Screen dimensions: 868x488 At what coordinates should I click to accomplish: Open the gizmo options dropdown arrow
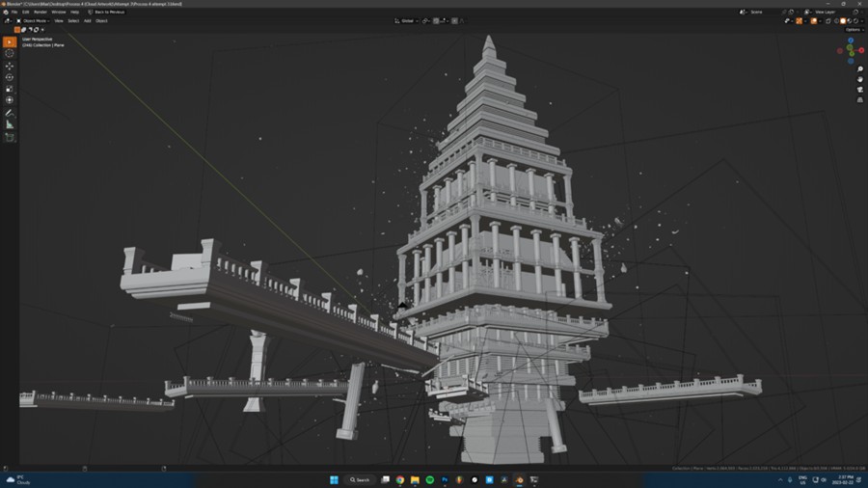tap(805, 21)
